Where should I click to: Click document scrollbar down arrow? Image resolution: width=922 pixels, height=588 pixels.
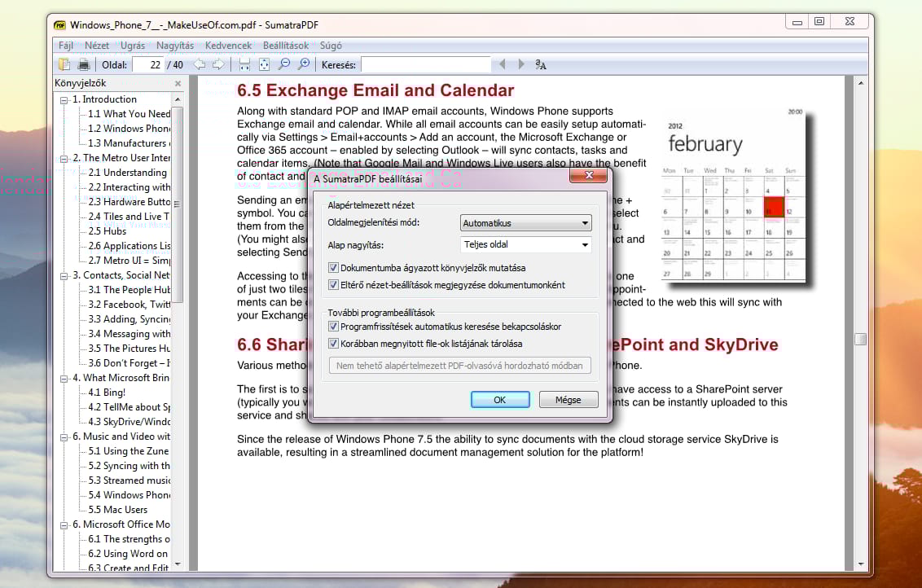[x=861, y=564]
